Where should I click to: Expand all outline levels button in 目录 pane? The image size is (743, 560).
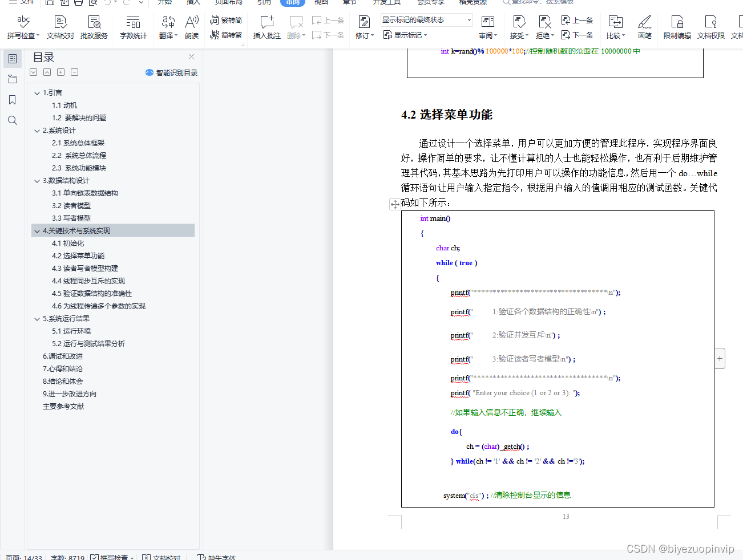coord(34,72)
